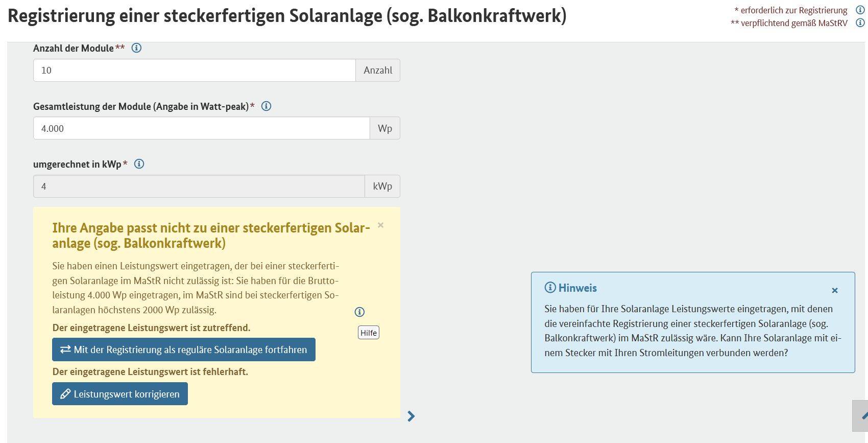The image size is (868, 443).
Task: Open help info icon in yellow warning box
Action: (x=359, y=312)
